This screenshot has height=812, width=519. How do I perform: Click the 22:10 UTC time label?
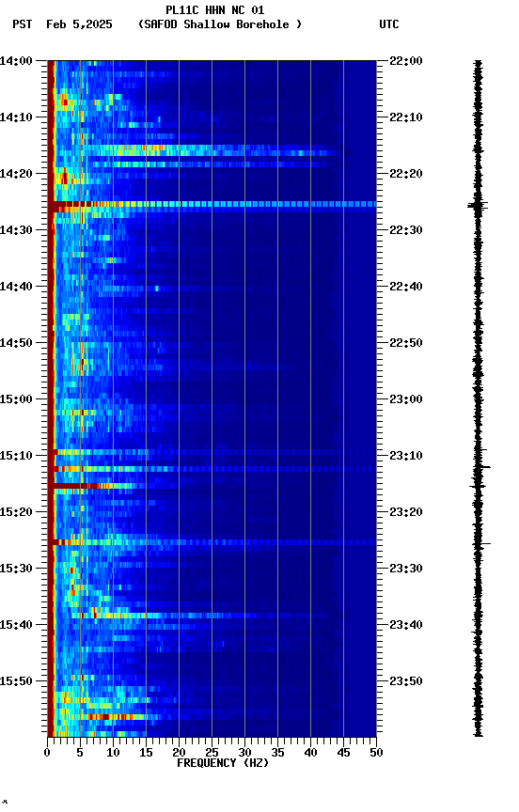pyautogui.click(x=406, y=117)
